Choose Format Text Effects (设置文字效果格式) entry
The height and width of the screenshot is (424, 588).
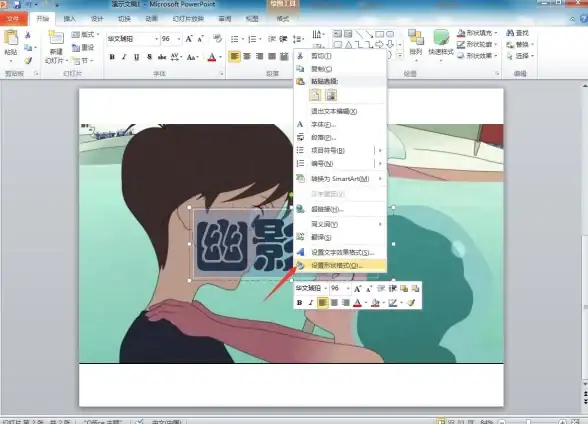[x=340, y=252]
